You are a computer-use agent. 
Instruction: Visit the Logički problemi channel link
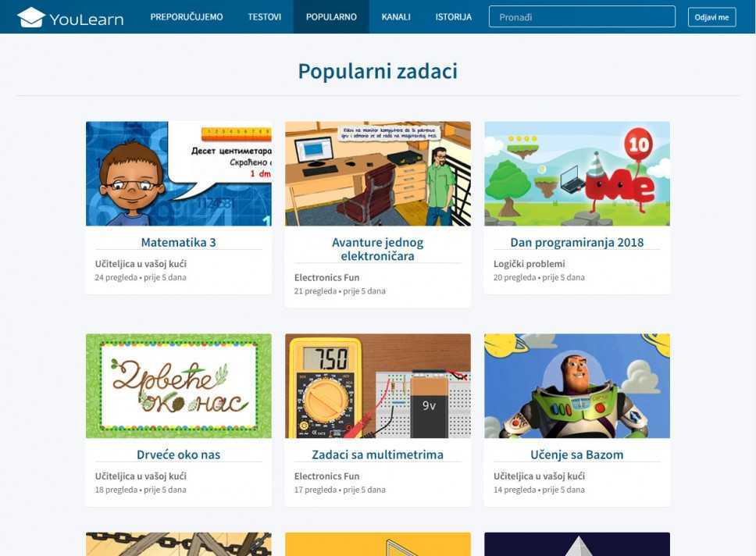pos(530,264)
